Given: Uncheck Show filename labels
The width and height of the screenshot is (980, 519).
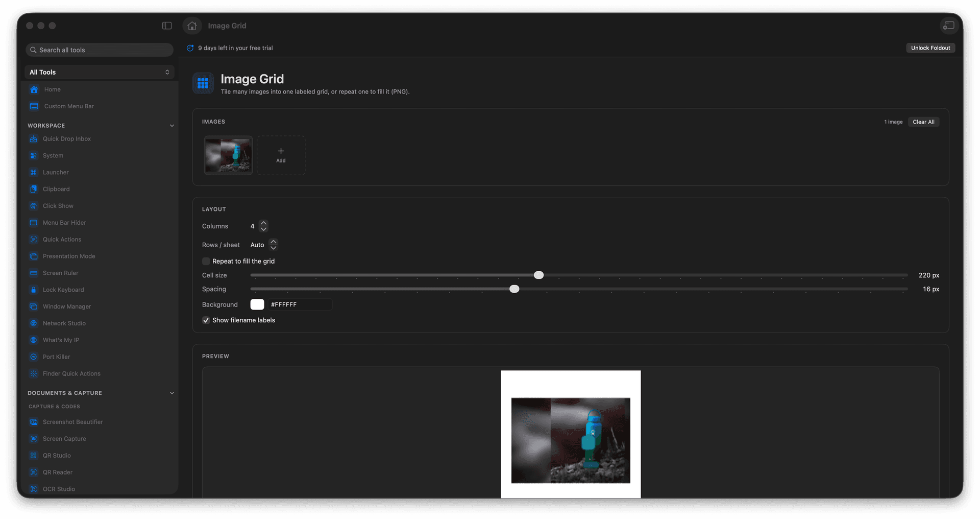Looking at the screenshot, I should pos(206,320).
